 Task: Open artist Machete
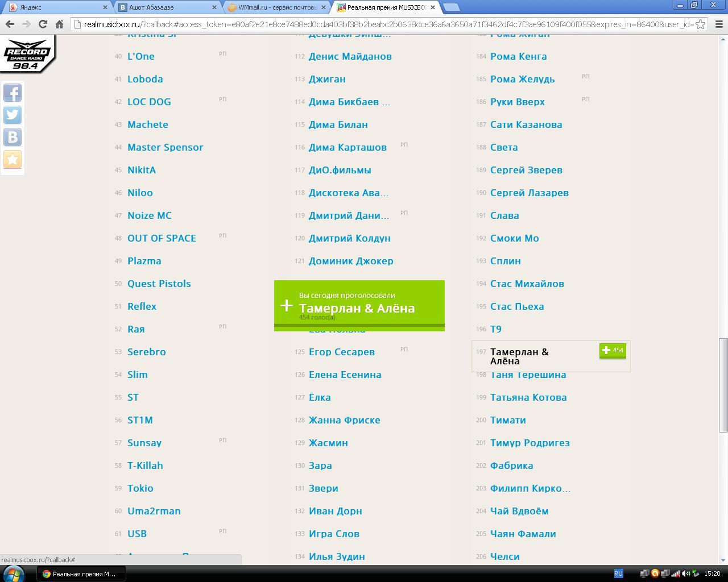[148, 124]
